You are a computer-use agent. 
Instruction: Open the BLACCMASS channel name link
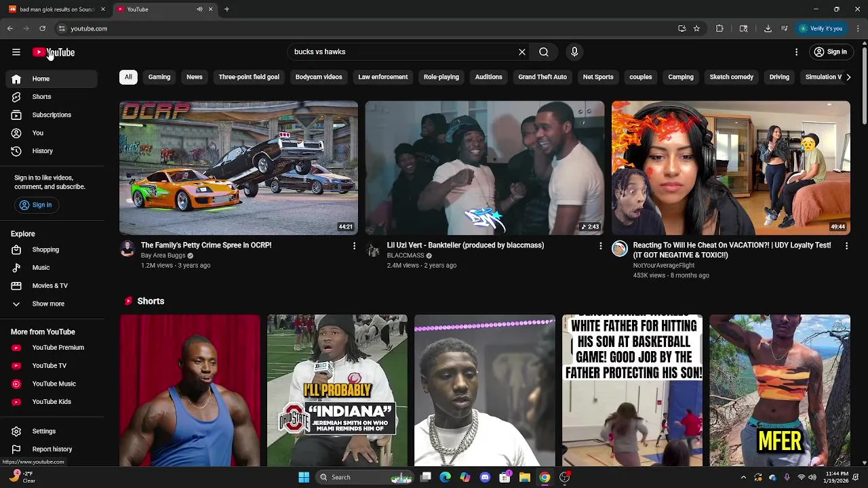(x=406, y=256)
